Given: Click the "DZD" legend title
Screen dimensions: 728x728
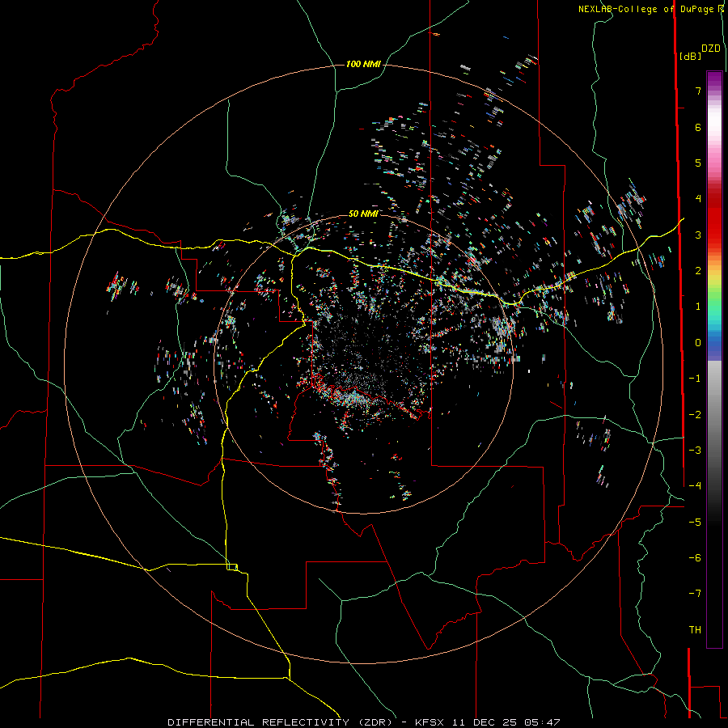Looking at the screenshot, I should 711,49.
